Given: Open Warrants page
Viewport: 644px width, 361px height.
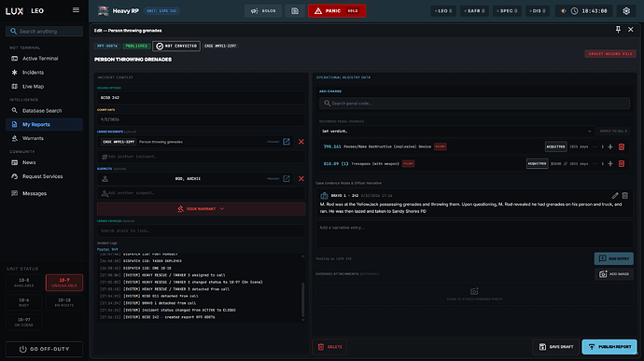Looking at the screenshot, I should point(45,138).
